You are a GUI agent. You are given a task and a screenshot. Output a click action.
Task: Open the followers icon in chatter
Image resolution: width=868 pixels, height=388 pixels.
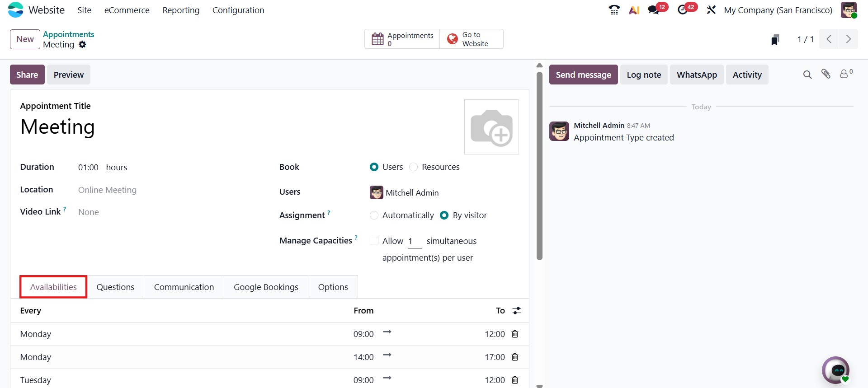coord(844,75)
